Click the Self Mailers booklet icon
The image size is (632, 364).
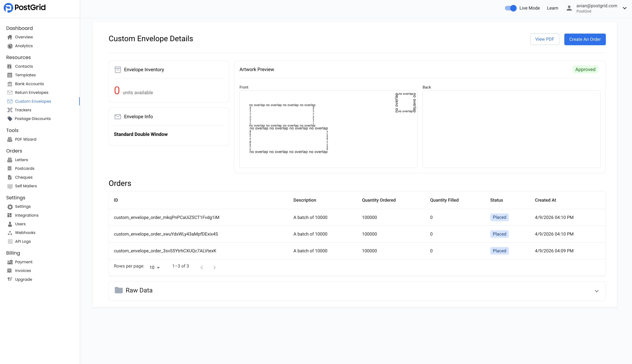coord(10,186)
